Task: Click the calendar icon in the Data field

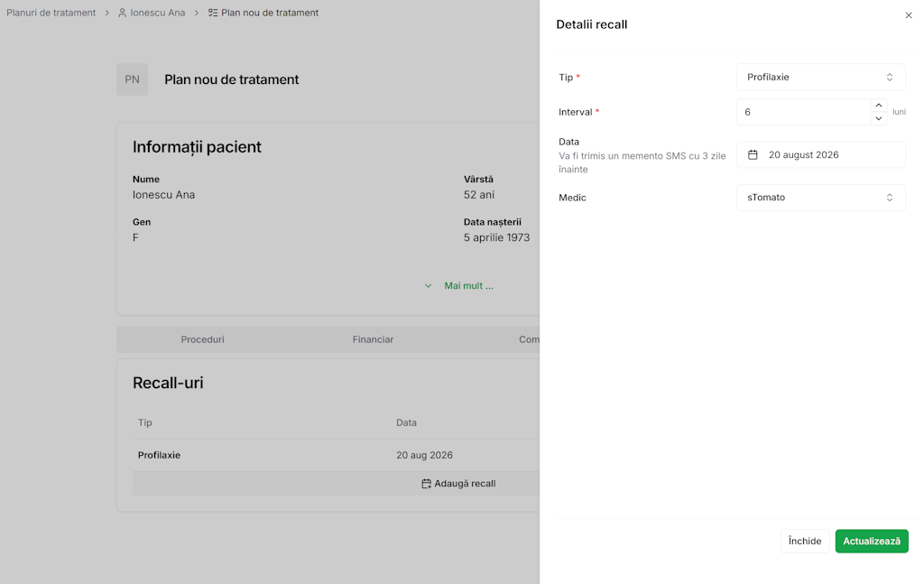Action: 753,155
